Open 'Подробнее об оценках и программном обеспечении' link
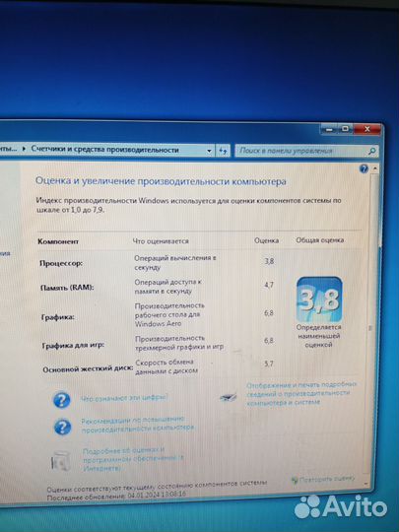The height and width of the screenshot is (532, 399). click(x=133, y=459)
